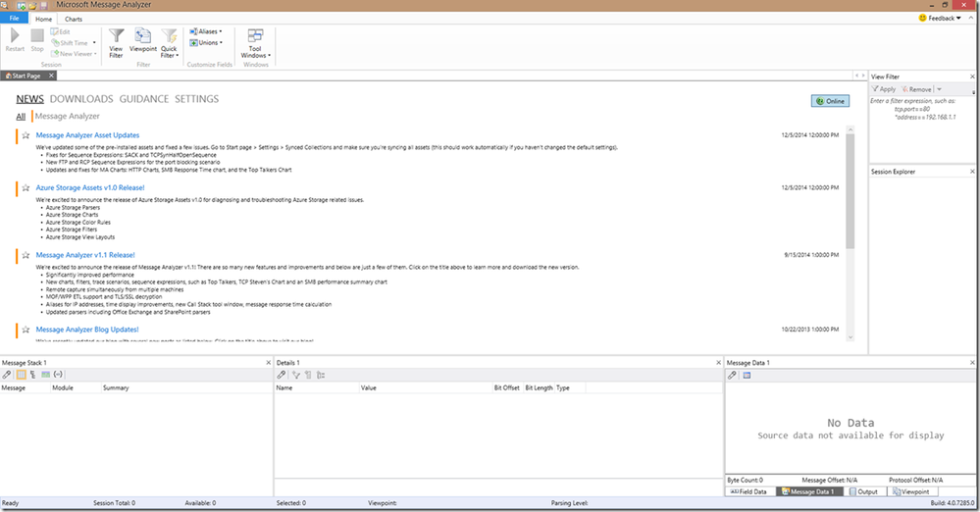Switch to the Viewpoint bottom tab
The height and width of the screenshot is (512, 980).
[x=910, y=492]
